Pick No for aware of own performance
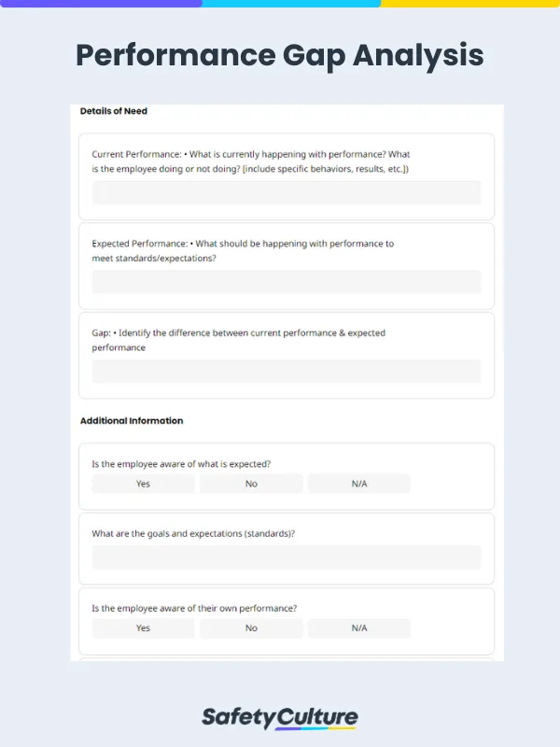The width and height of the screenshot is (560, 747). (251, 628)
